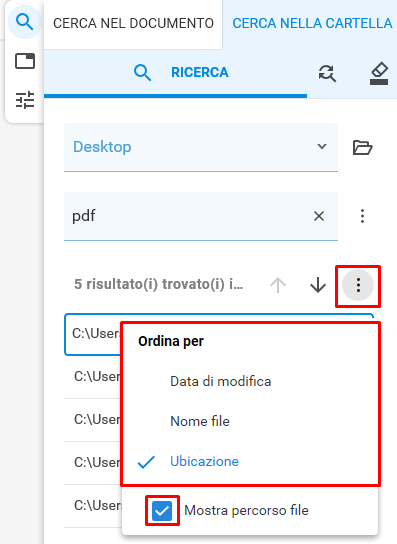Click the open folder browse icon
397x544 pixels.
tap(362, 147)
